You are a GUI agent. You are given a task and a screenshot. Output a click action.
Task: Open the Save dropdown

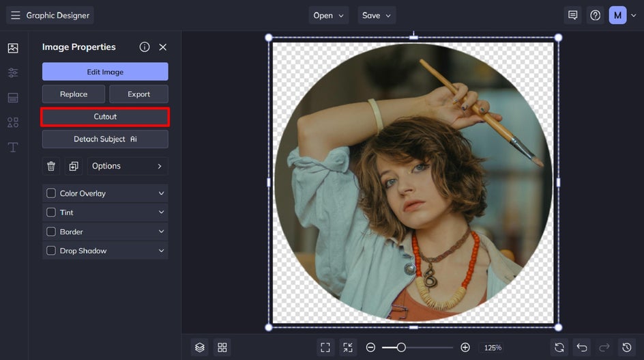point(377,15)
